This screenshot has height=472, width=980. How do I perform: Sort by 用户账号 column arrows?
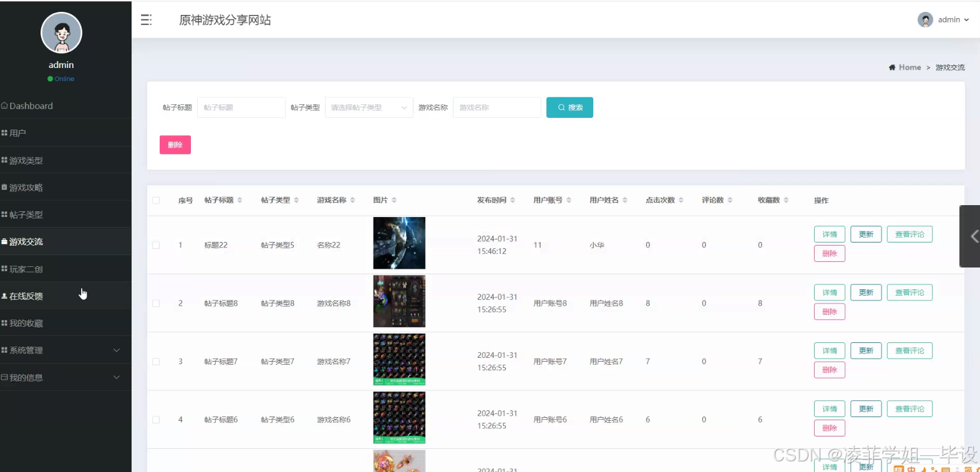(569, 200)
